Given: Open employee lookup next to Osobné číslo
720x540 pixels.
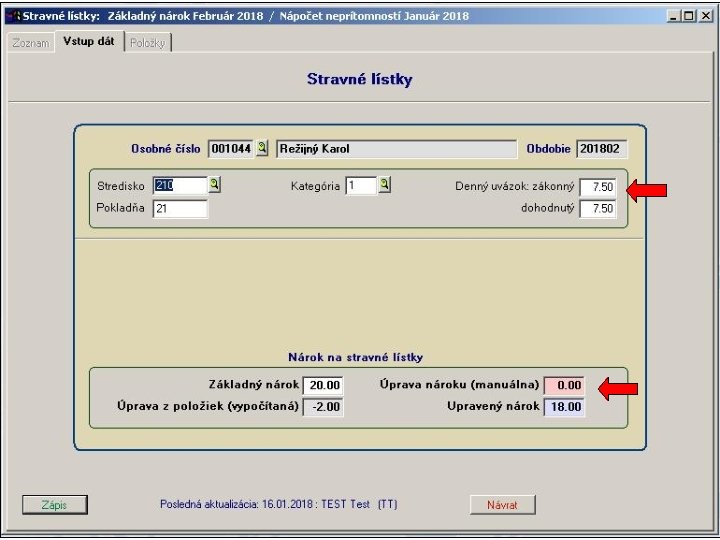Looking at the screenshot, I should click(262, 148).
